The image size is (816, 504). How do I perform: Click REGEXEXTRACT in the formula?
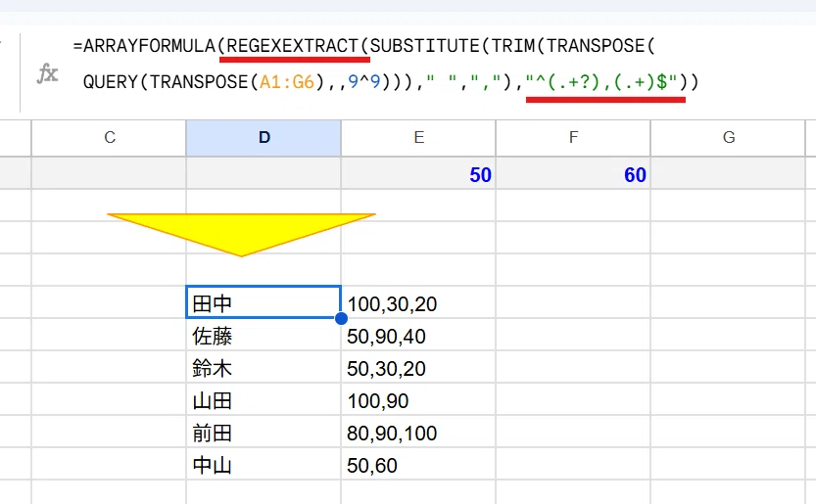[293, 46]
